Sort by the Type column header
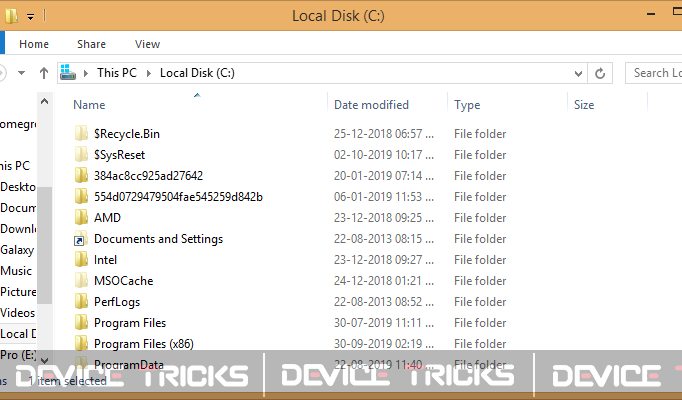Viewport: 682px width, 400px height. [467, 105]
